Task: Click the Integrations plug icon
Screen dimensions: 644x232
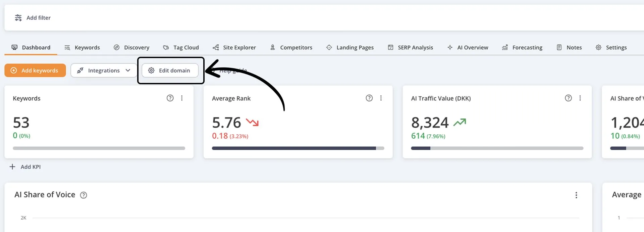Action: 80,71
